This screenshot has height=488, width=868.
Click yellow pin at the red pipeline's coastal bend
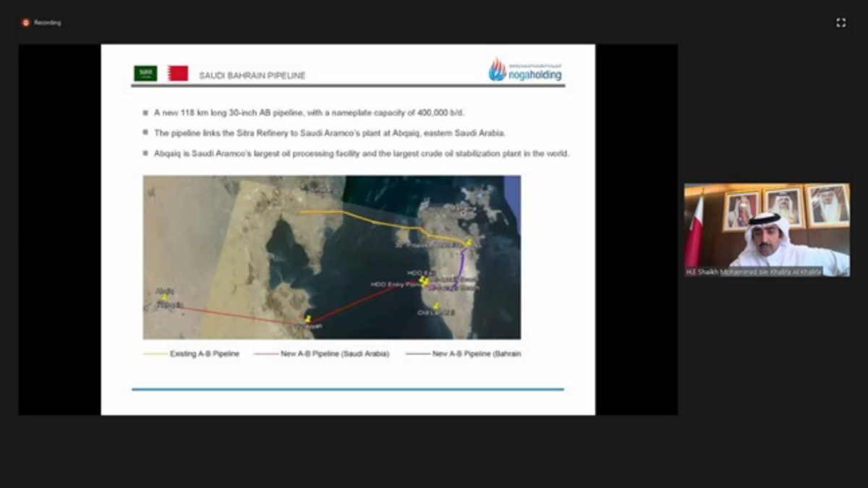click(x=309, y=318)
